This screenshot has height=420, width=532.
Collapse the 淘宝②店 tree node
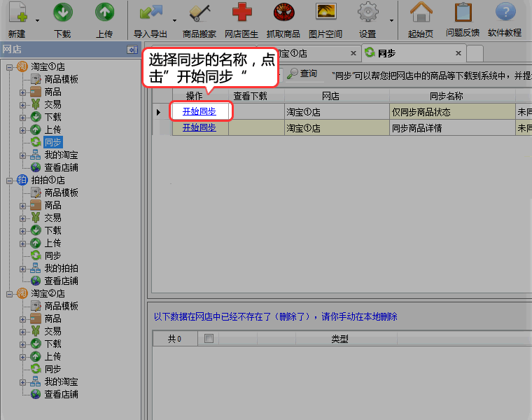coord(9,294)
